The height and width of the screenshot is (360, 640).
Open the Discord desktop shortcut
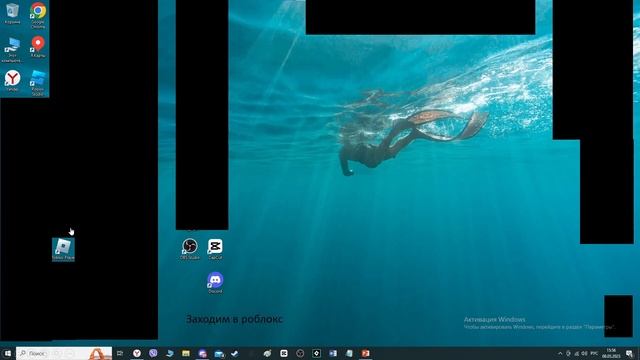tap(215, 283)
